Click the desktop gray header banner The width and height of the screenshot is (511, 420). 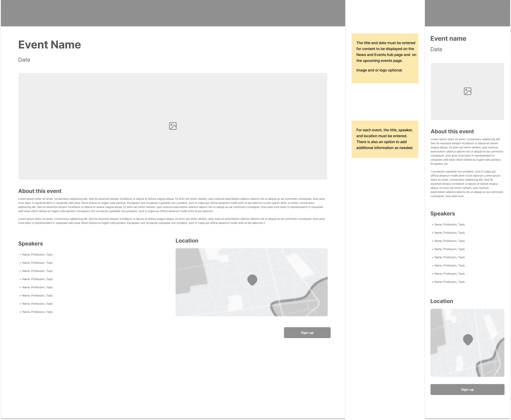[173, 13]
